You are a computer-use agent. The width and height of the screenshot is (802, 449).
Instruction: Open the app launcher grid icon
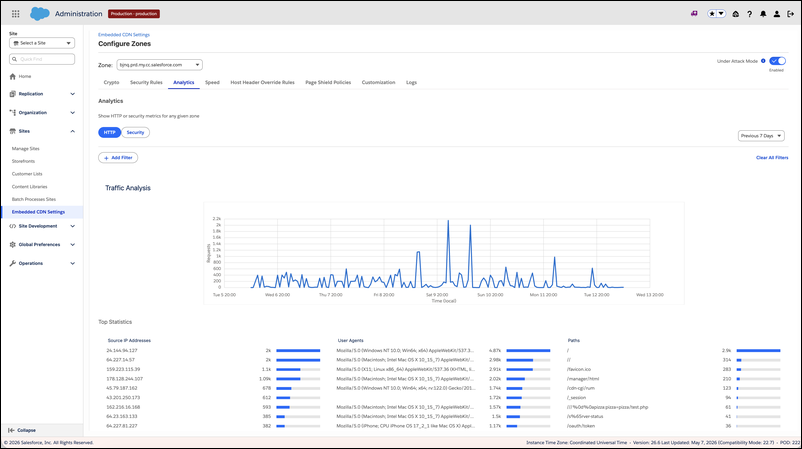[15, 14]
